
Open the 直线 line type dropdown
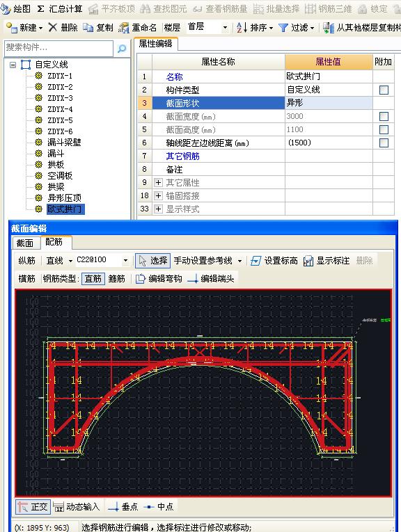[x=70, y=261]
